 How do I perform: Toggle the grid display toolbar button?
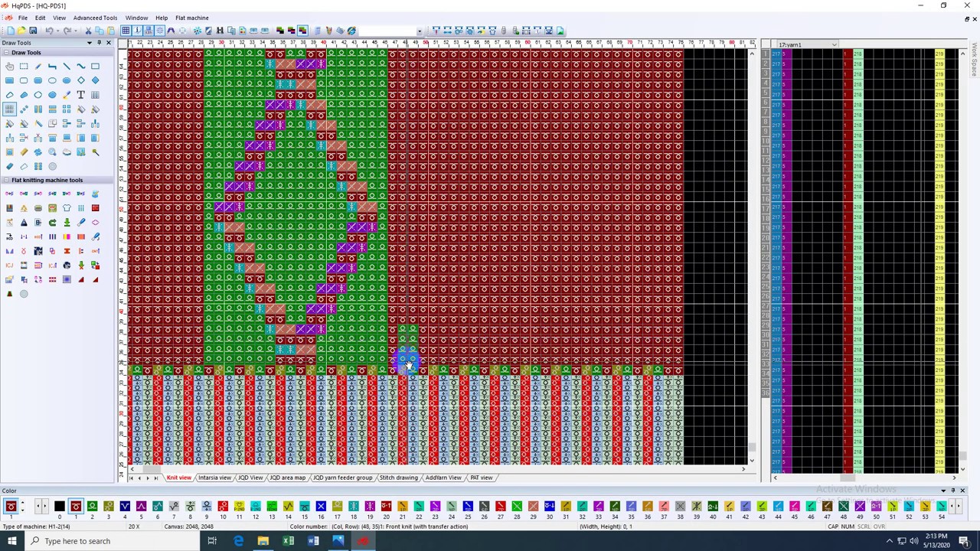pos(126,31)
